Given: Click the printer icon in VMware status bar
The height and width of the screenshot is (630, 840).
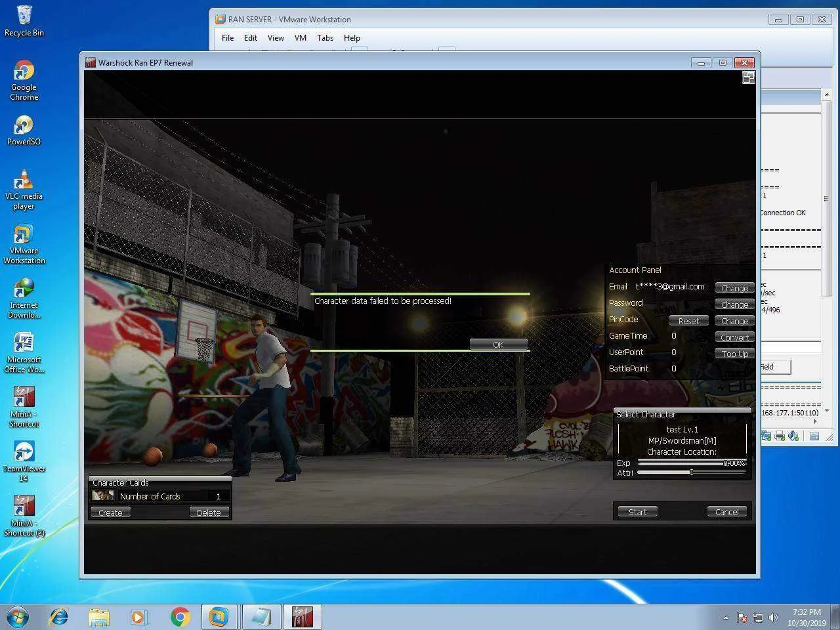Looking at the screenshot, I should pyautogui.click(x=780, y=436).
